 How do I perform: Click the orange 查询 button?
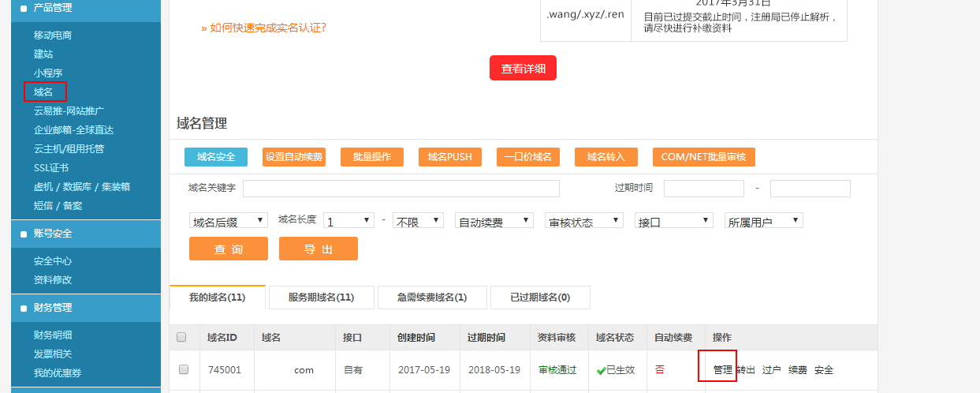coord(229,249)
